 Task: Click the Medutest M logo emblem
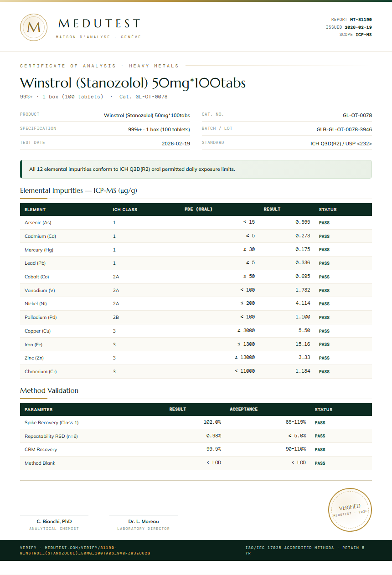tap(34, 27)
